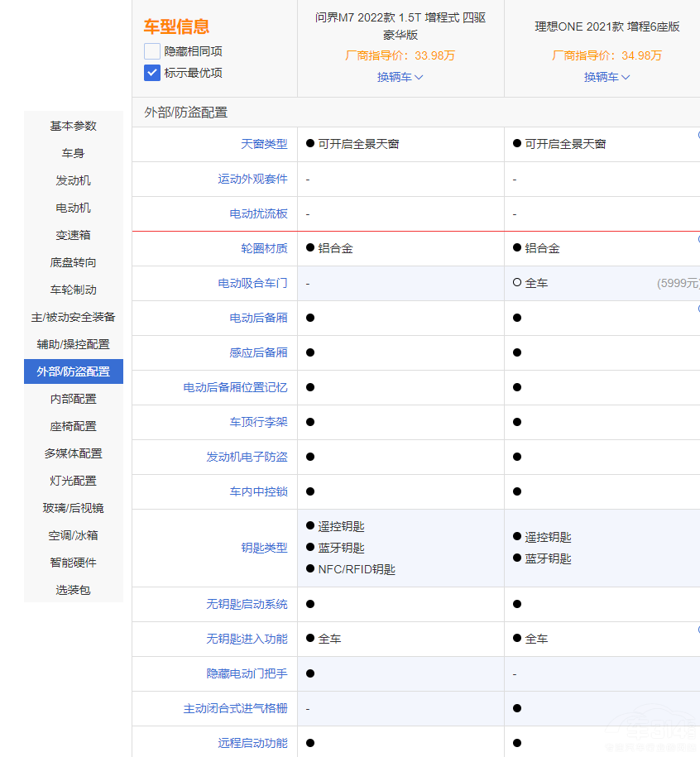
Task: Click the 主动闭合式进气格栅 link
Action: 235,708
